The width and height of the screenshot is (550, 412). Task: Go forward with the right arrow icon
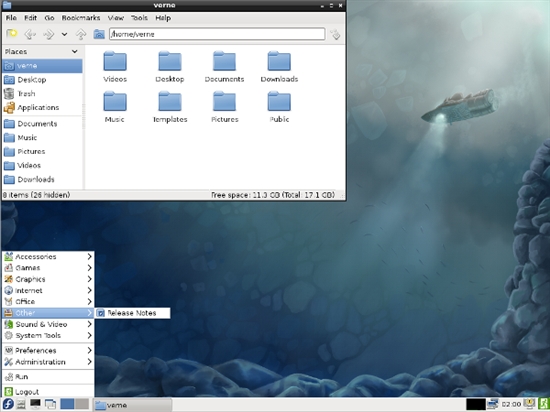click(x=48, y=34)
